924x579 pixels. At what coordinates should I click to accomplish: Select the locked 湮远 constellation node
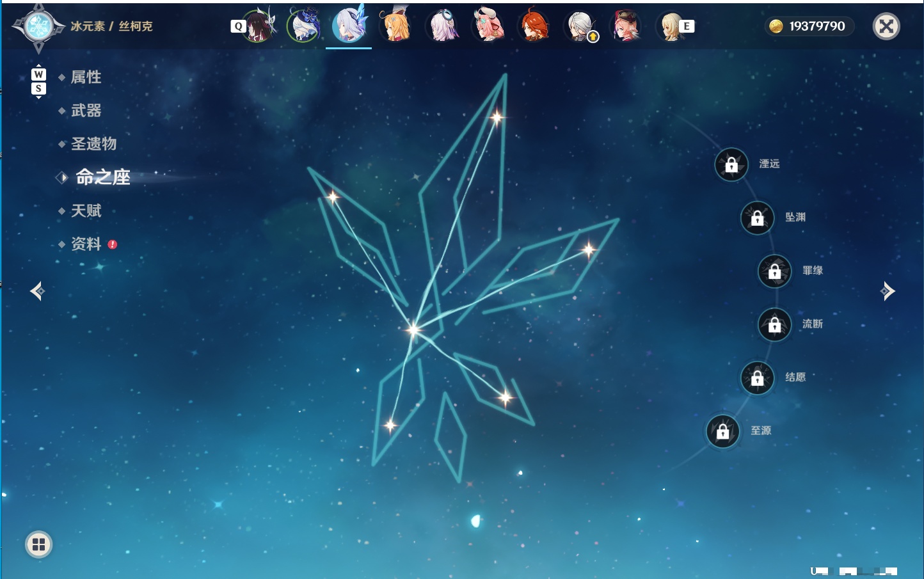pyautogui.click(x=731, y=164)
